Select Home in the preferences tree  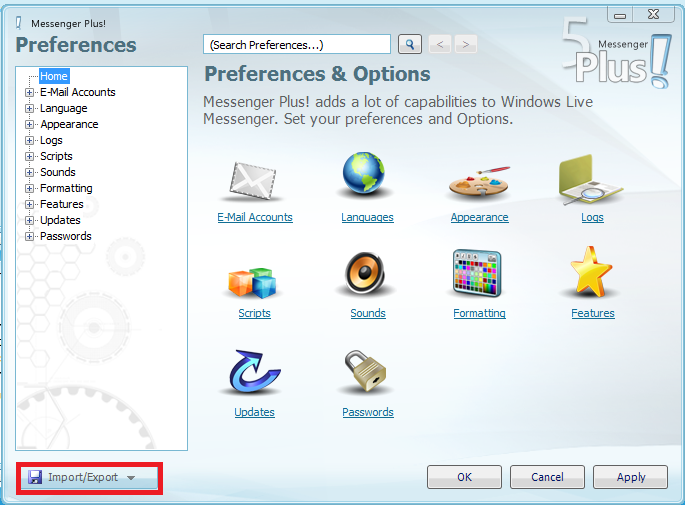click(54, 76)
